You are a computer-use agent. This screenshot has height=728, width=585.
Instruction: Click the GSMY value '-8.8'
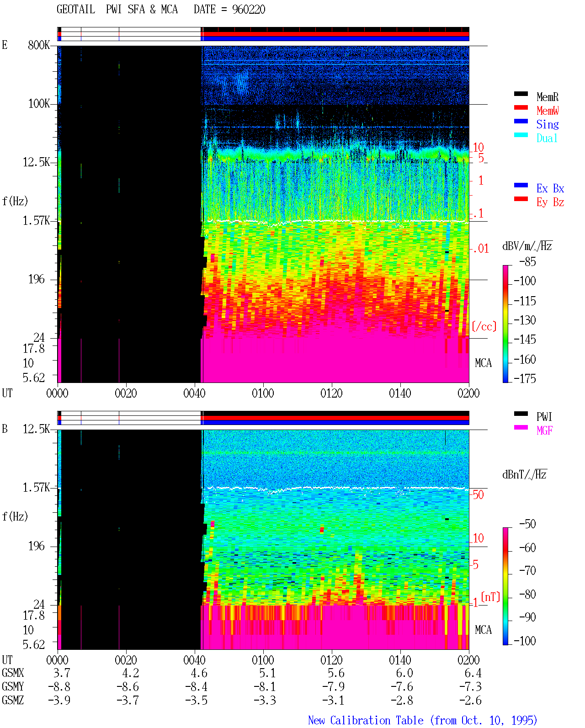(59, 687)
